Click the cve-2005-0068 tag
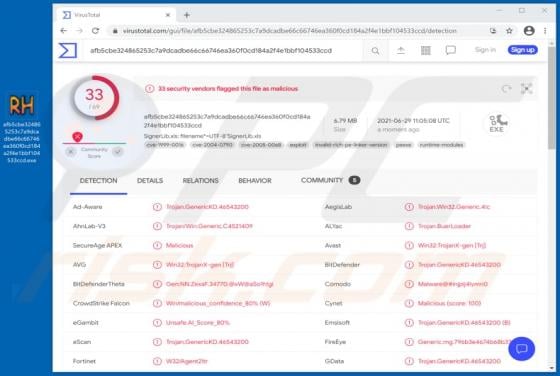The height and width of the screenshot is (376, 560). (261, 145)
